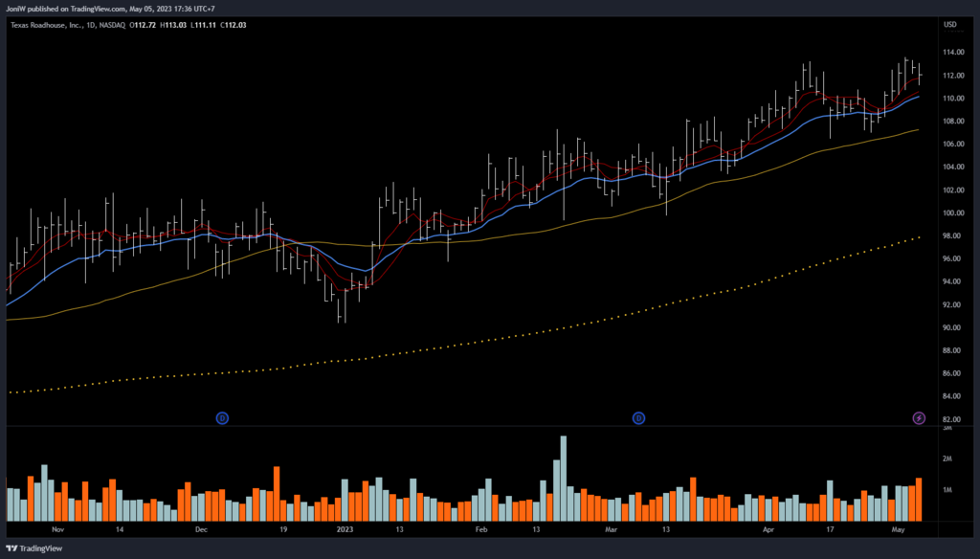The image size is (980, 559).
Task: Click the 82.00 price axis label
Action: [953, 420]
